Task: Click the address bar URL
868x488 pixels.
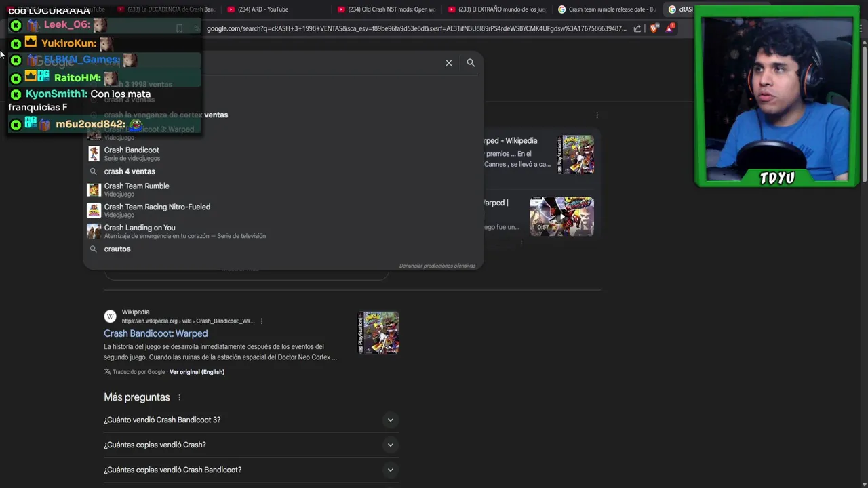Action: coord(416,28)
